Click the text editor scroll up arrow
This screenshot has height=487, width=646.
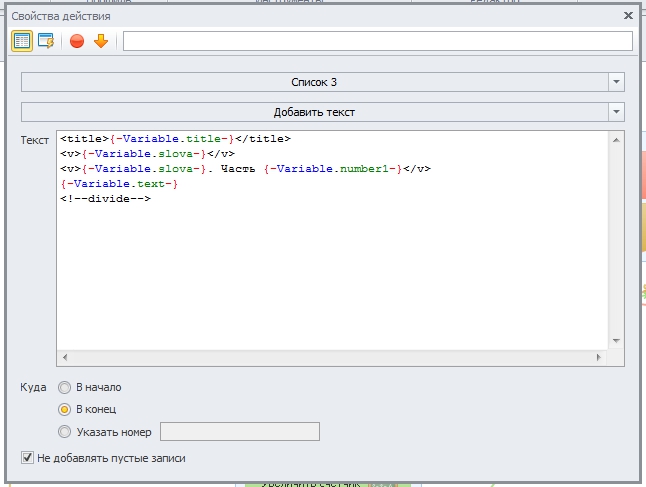coord(616,140)
